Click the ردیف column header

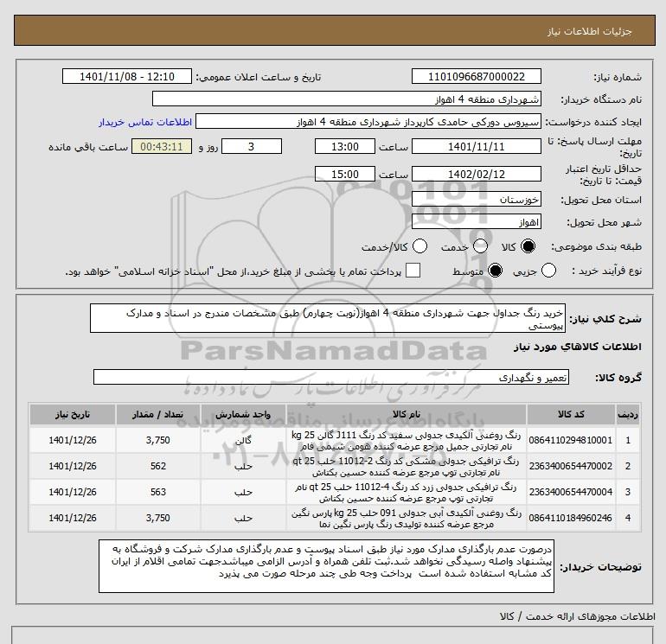coord(627,414)
